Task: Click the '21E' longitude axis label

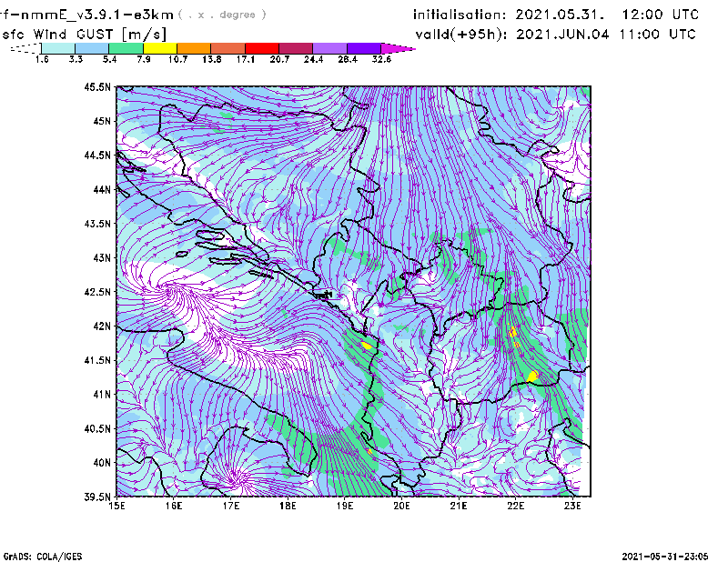Action: tap(459, 506)
